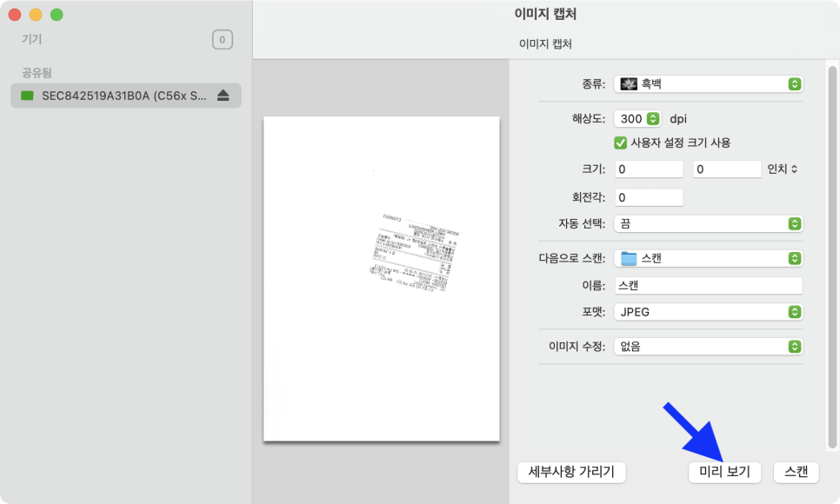Select the SEC842519A31B0A scanner in the sidebar
The width and height of the screenshot is (840, 504).
coord(125,96)
